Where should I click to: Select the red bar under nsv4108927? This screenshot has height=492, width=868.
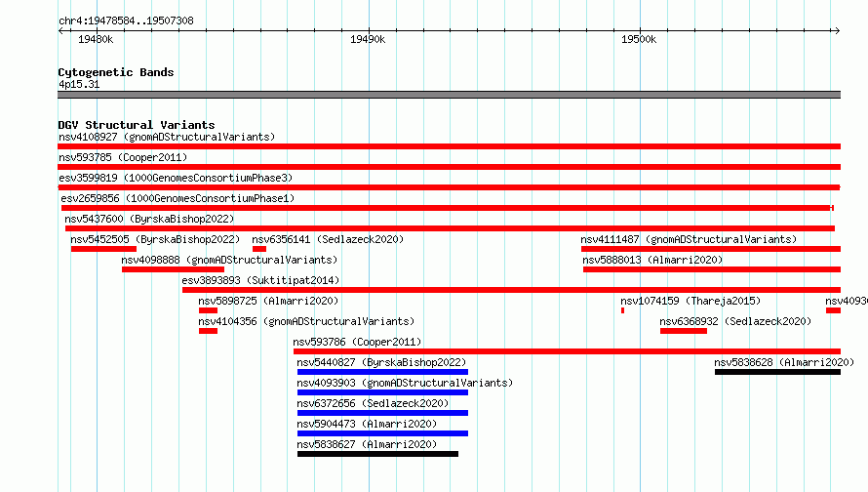[x=449, y=146]
